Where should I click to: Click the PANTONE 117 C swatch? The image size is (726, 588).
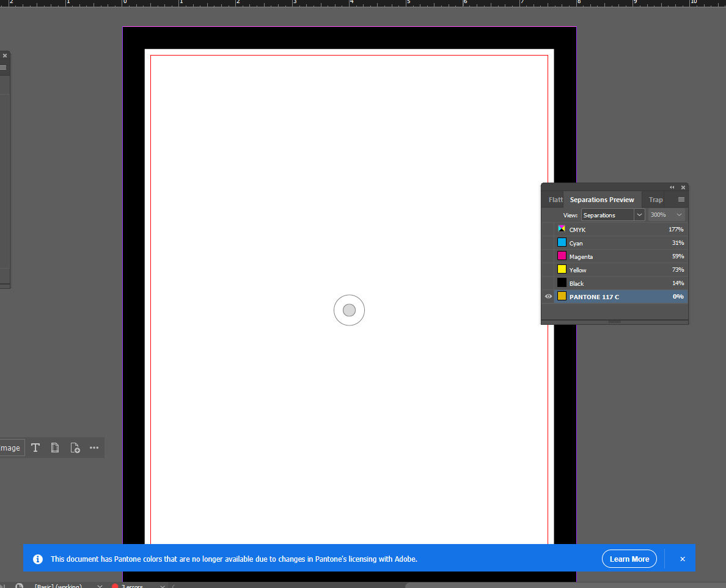[562, 296]
